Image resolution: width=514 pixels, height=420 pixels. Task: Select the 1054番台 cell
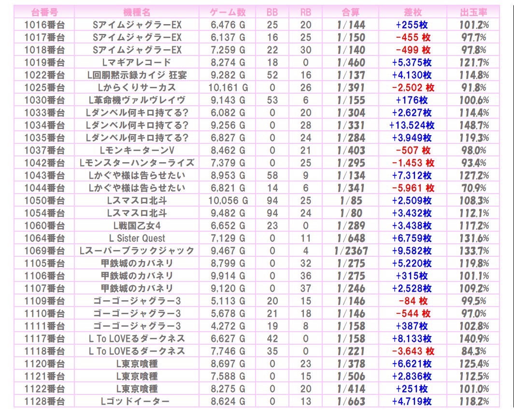coord(44,213)
